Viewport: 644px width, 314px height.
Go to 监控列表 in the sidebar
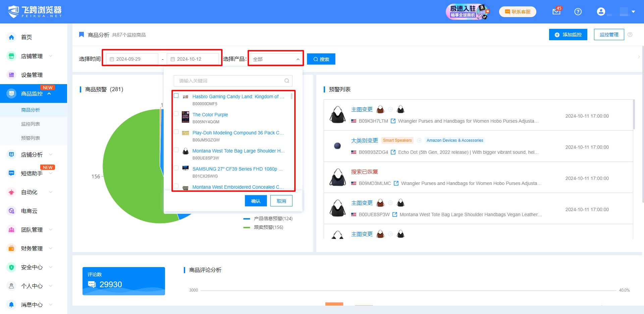(31, 124)
